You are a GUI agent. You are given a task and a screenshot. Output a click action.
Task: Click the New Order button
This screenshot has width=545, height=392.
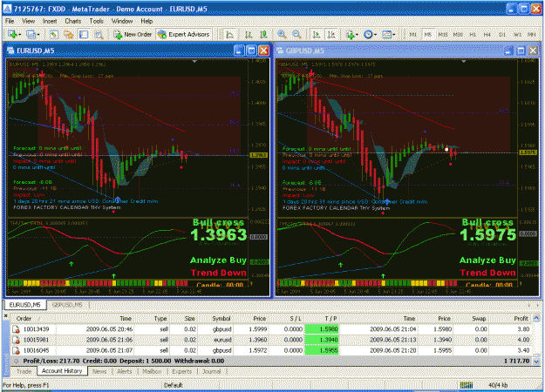[x=133, y=34]
